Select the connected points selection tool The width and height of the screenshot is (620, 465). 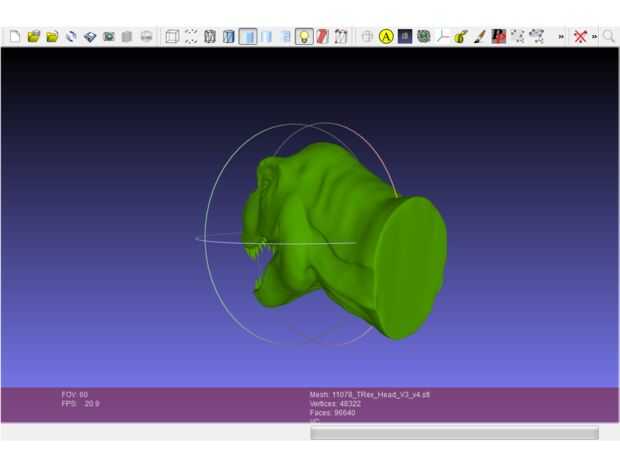point(537,37)
